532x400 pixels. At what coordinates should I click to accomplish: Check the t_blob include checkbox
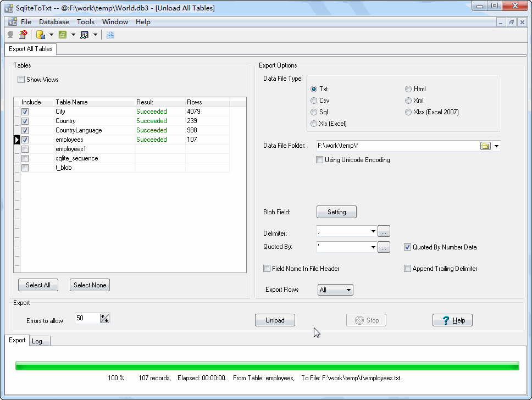25,168
